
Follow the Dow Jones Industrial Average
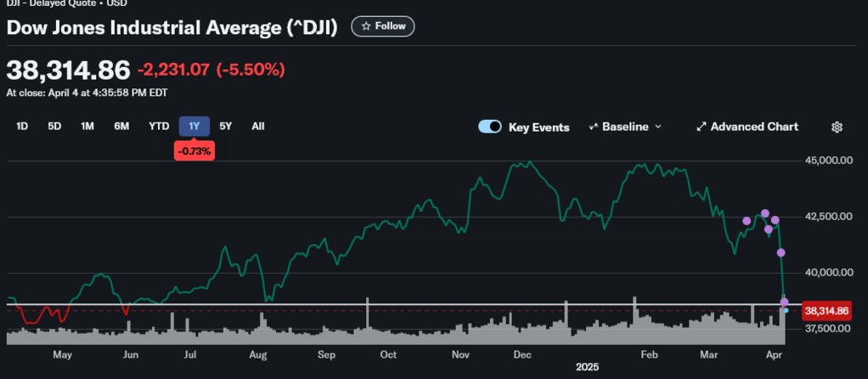point(382,26)
